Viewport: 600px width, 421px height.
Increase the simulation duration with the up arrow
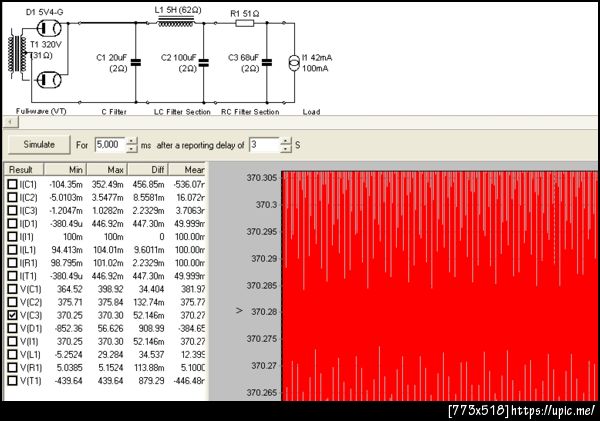[x=131, y=141]
